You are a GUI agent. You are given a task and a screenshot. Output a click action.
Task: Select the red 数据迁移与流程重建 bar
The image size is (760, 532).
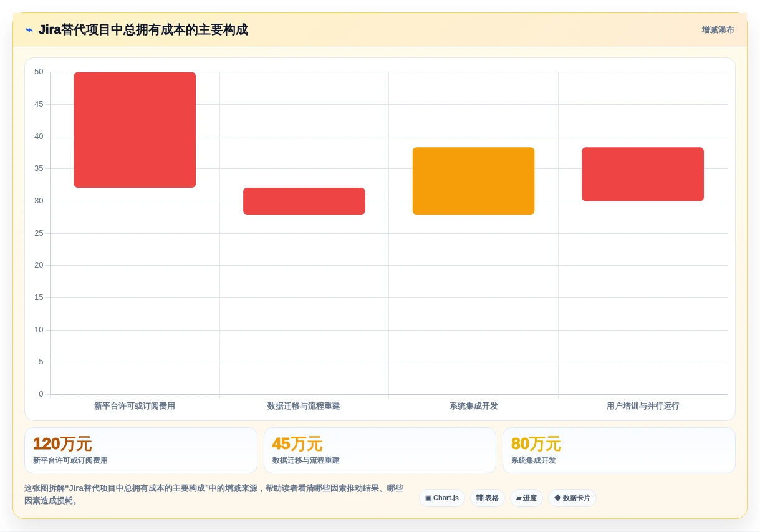click(x=304, y=201)
